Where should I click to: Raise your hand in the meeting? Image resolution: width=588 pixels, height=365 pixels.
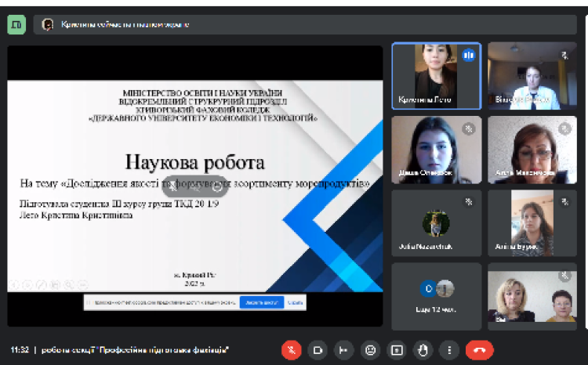click(x=423, y=350)
